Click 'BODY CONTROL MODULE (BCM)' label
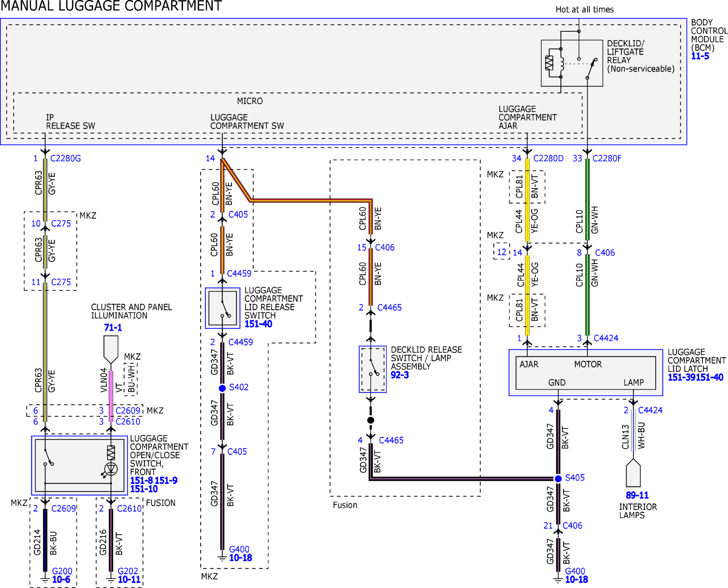 709,35
